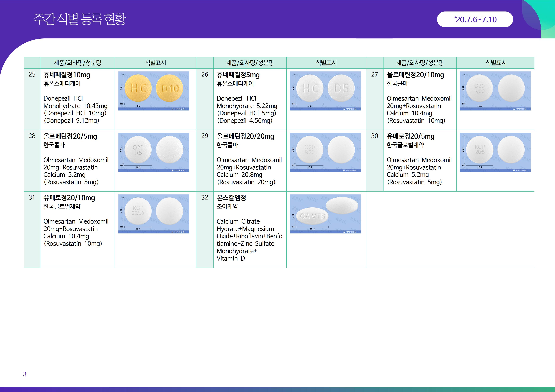Click the yellow HC pill image

tap(138, 88)
